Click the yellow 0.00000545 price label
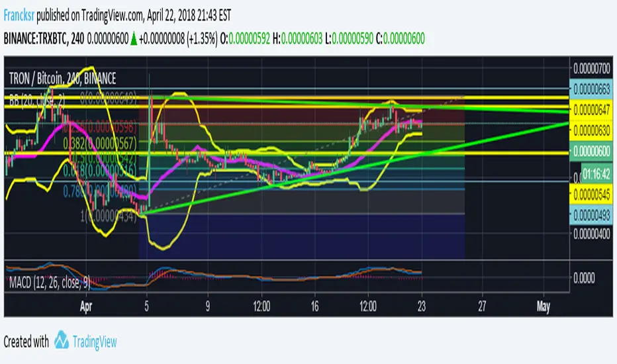The height and width of the screenshot is (364, 617). pyautogui.click(x=591, y=195)
